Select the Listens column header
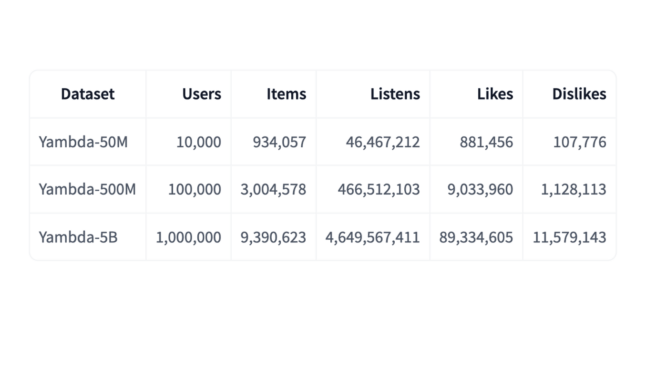Screen dimensions: 656x369 tap(395, 94)
